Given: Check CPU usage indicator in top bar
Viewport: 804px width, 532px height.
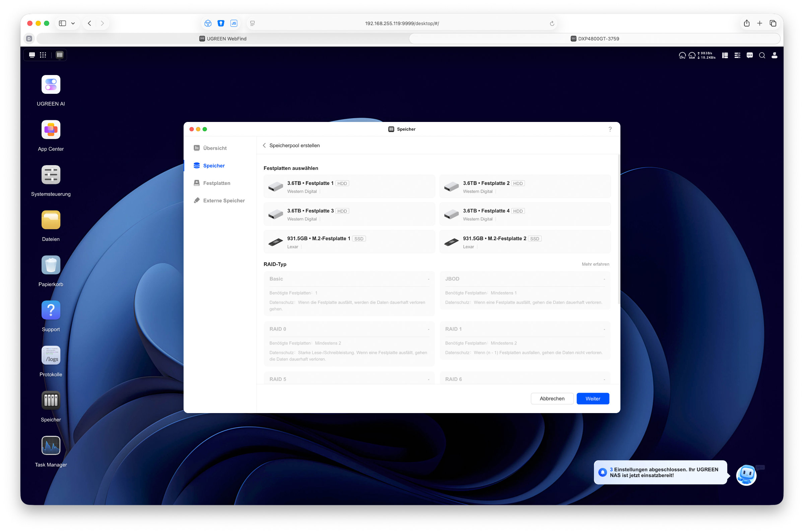Looking at the screenshot, I should [x=682, y=55].
